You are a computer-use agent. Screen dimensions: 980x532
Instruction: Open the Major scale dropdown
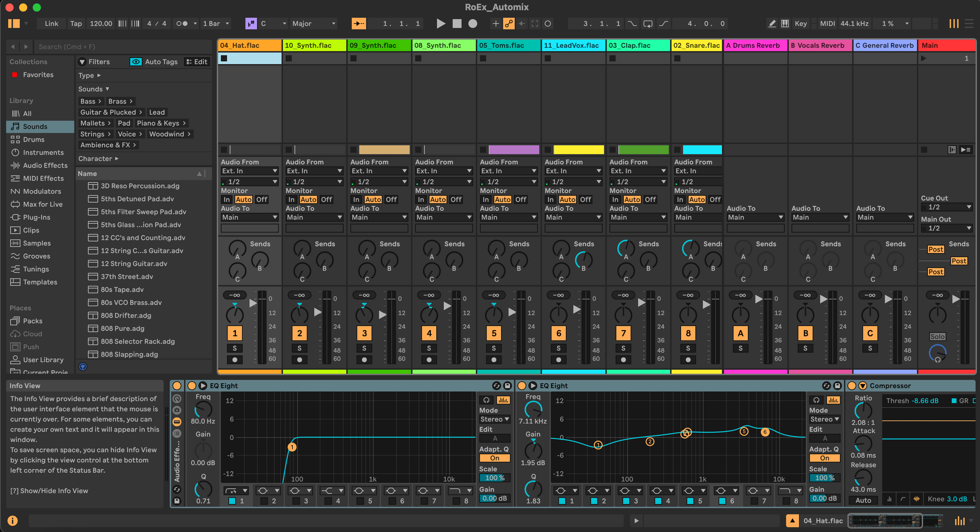[314, 24]
